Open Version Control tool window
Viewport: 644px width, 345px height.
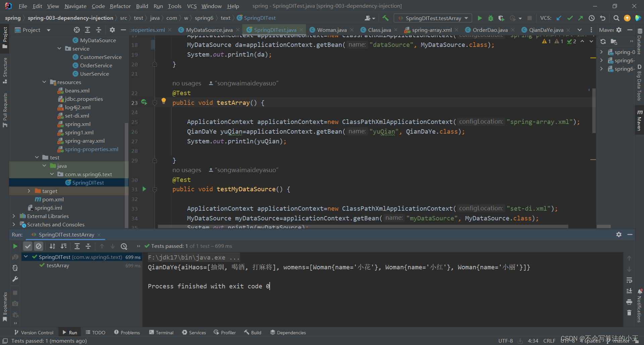coord(34,332)
